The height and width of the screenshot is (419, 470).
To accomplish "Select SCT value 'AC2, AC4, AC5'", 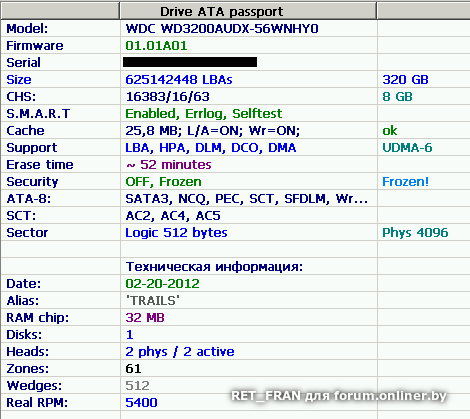I will point(173,216).
